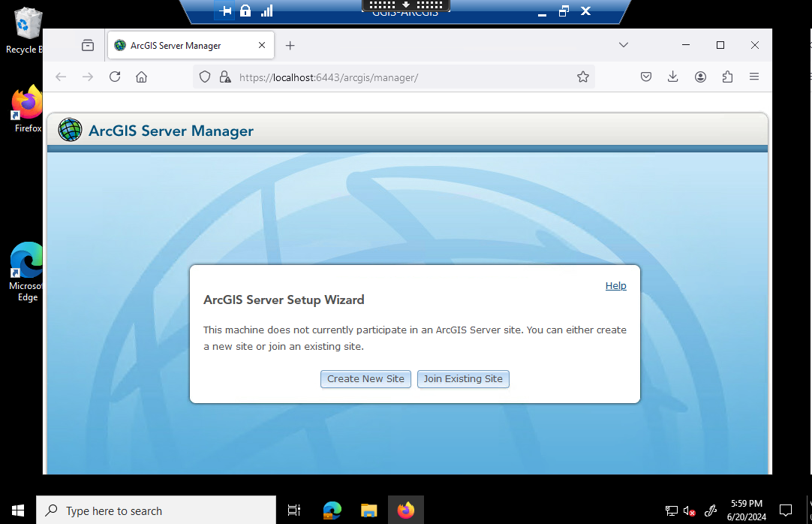Open the Firefox hamburger application menu

pyautogui.click(x=754, y=77)
